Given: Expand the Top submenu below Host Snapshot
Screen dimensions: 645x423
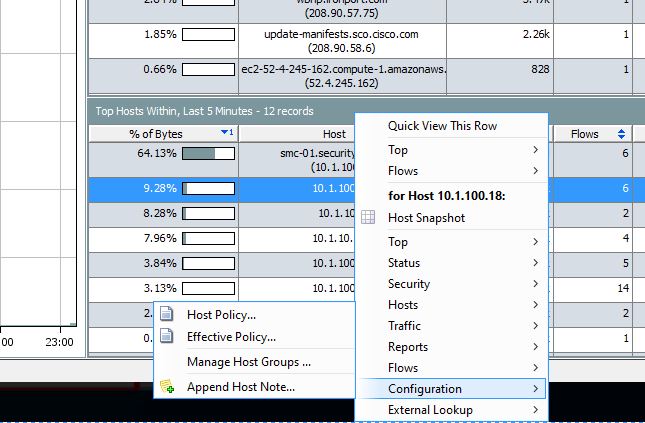Looking at the screenshot, I should tap(452, 242).
